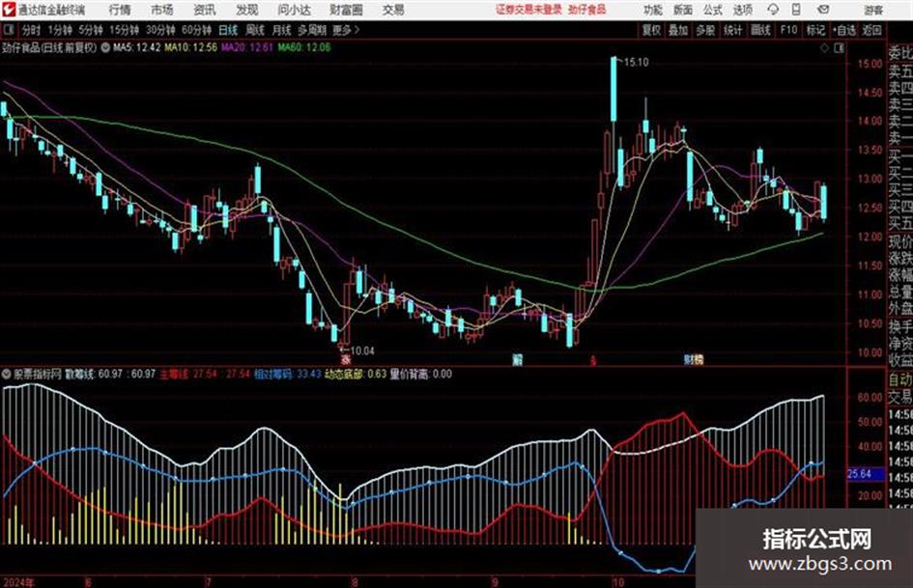Select the 日线 daily period tab
The height and width of the screenshot is (588, 913).
[228, 30]
